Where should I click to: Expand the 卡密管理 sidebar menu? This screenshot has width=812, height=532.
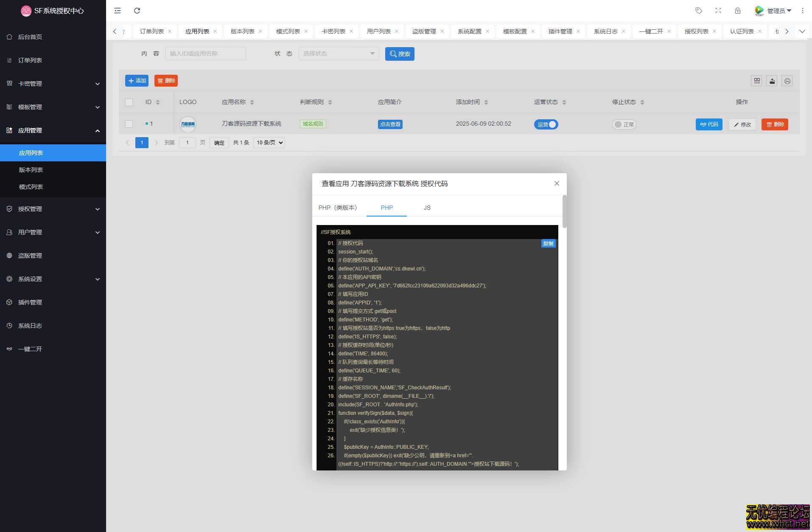click(53, 84)
